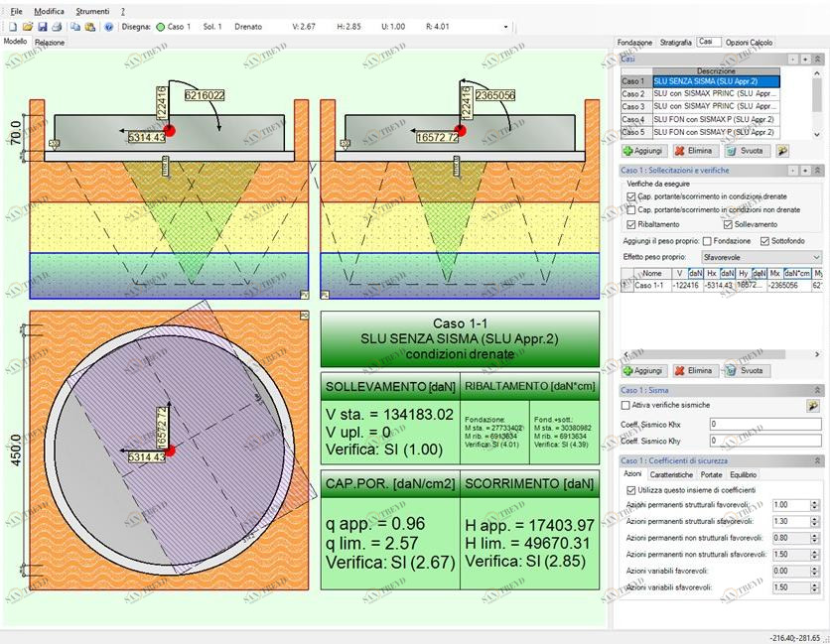Image resolution: width=830 pixels, height=644 pixels.
Task: Click the key icon beside the Casi Svuota button
Action: tap(782, 151)
